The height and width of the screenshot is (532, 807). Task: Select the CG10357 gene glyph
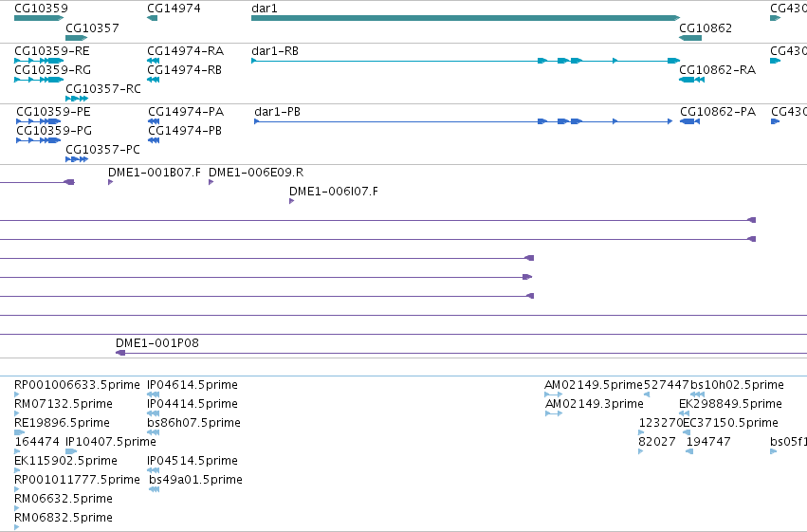tap(77, 38)
